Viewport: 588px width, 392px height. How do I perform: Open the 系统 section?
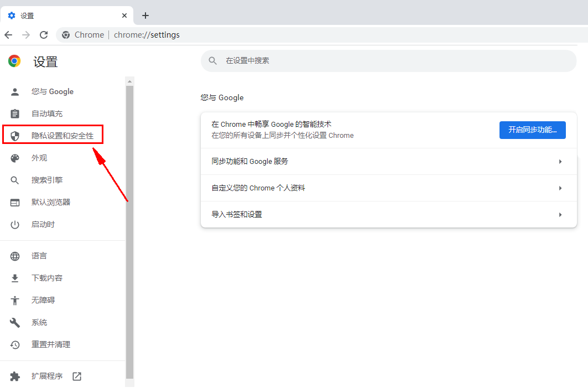coord(39,323)
